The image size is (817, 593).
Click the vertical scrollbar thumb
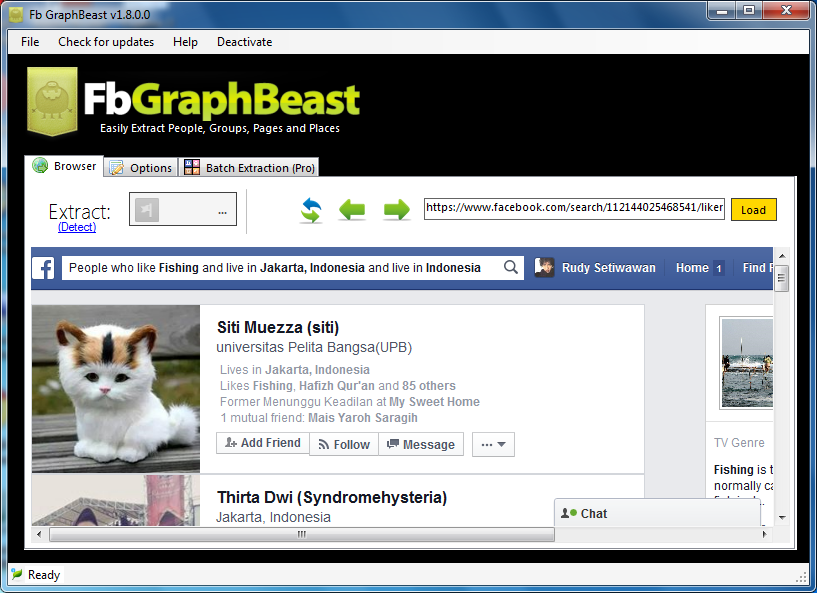tap(781, 278)
